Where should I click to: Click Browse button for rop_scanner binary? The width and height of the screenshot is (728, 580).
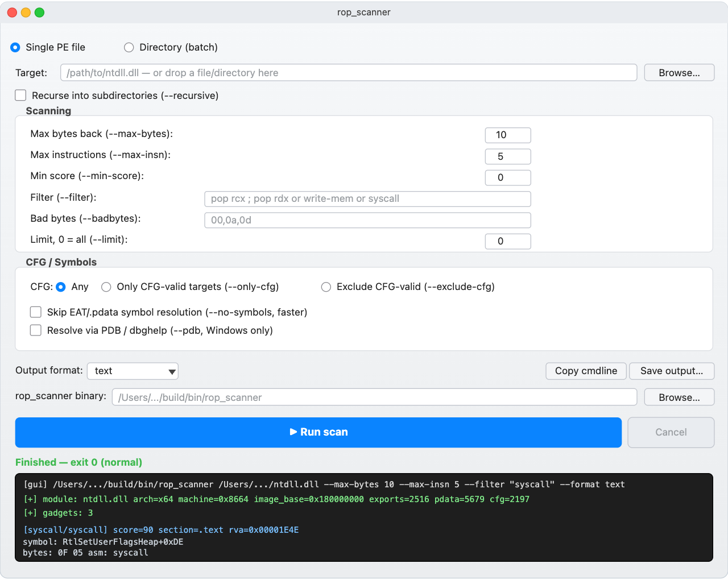[679, 397]
